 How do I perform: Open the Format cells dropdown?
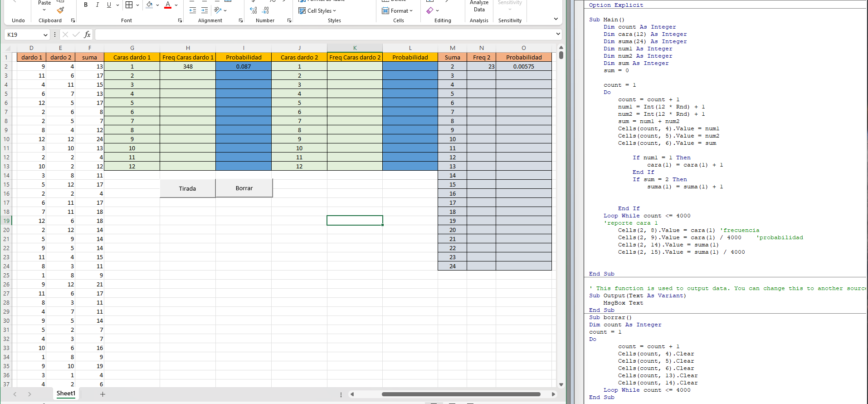(398, 11)
